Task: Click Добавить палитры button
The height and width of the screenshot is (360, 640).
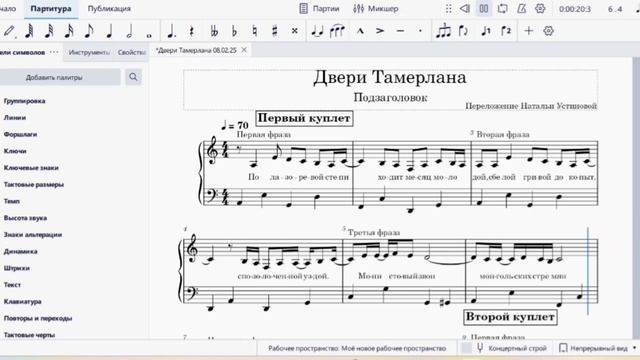Action: (54, 77)
